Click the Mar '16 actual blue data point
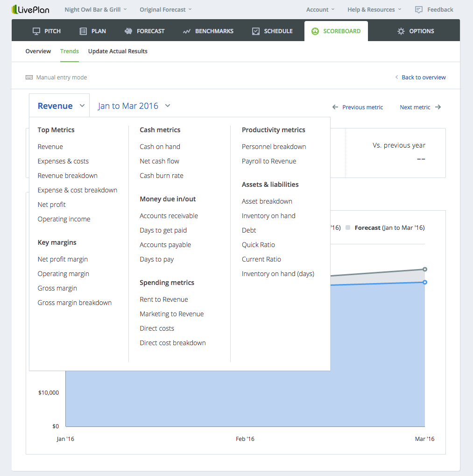Viewport: 473px width, 476px height. 425,282
